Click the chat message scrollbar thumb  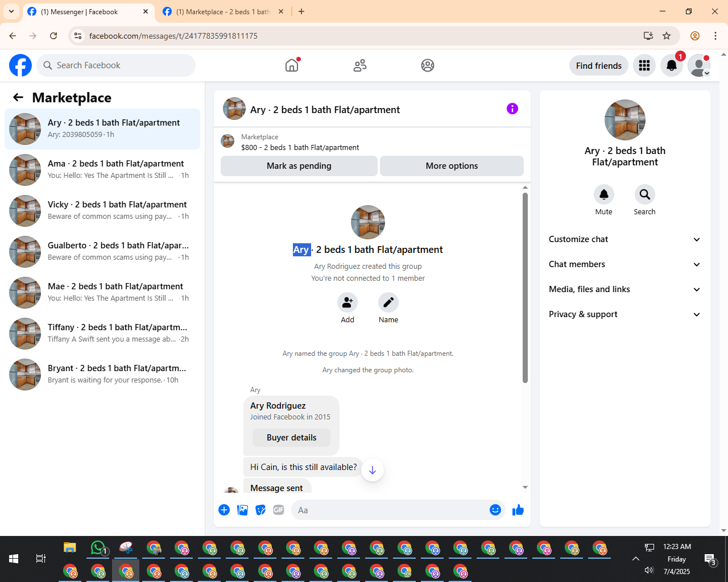(525, 288)
